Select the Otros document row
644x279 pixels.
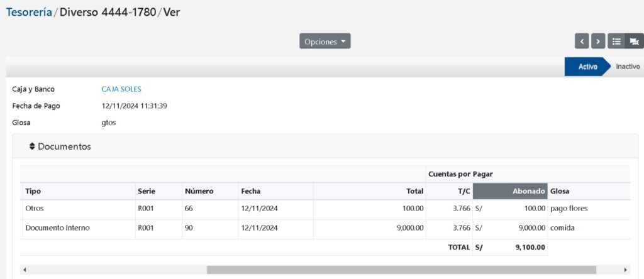(x=35, y=208)
